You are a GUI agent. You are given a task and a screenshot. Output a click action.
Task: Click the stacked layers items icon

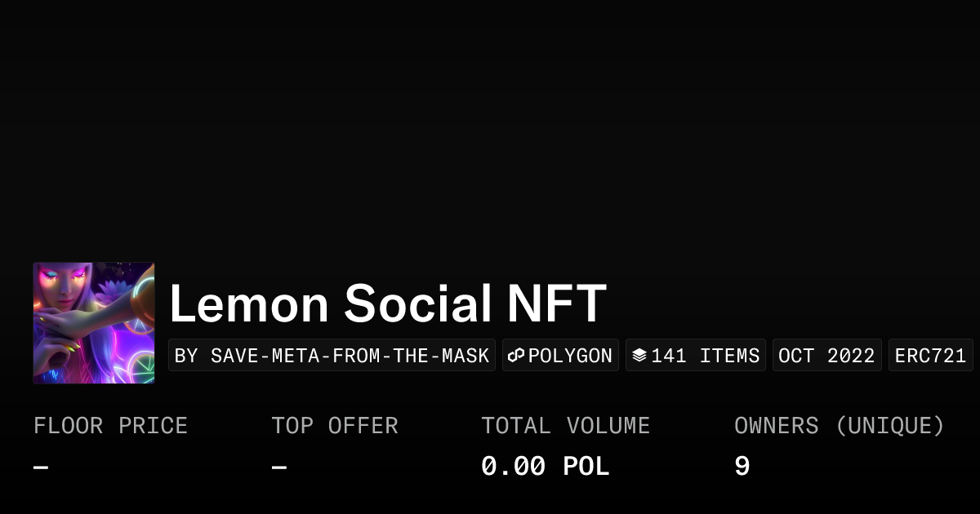point(639,356)
